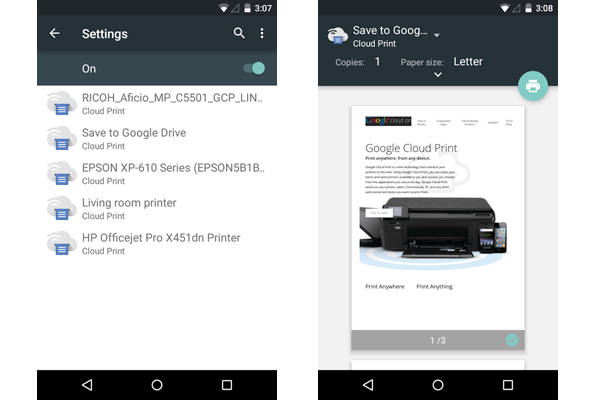The width and height of the screenshot is (600, 400).
Task: Tap the Copies number field
Action: 377,62
